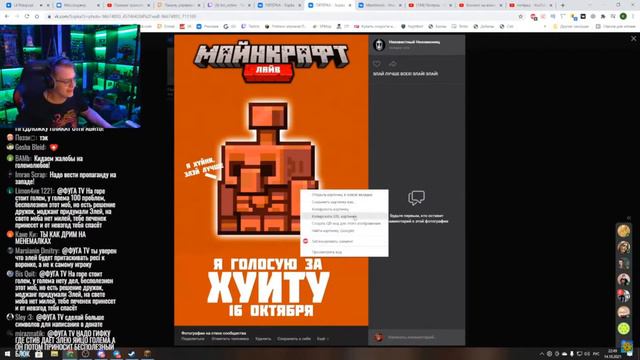Open File Explorer from the taskbar
The image size is (640, 360).
click(x=54, y=353)
